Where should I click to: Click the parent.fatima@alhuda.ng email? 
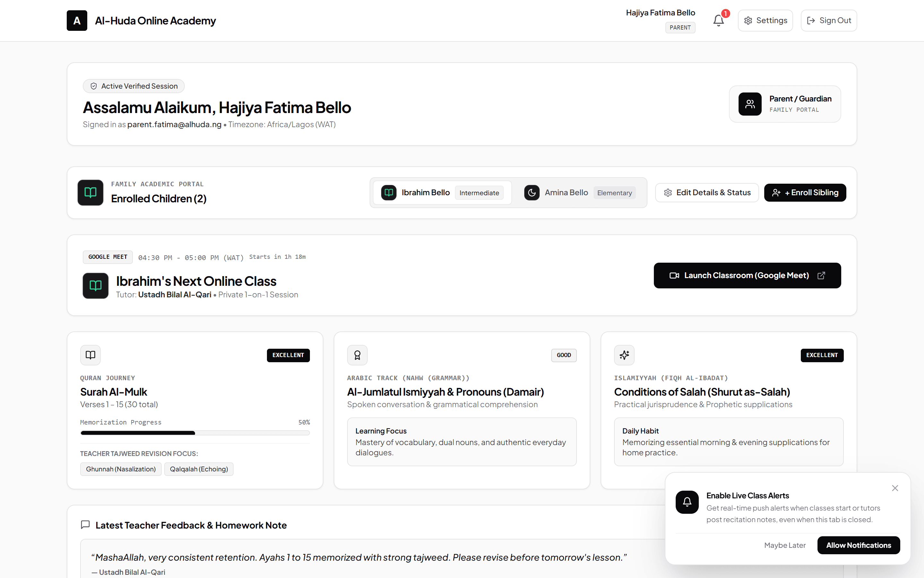[174, 125]
